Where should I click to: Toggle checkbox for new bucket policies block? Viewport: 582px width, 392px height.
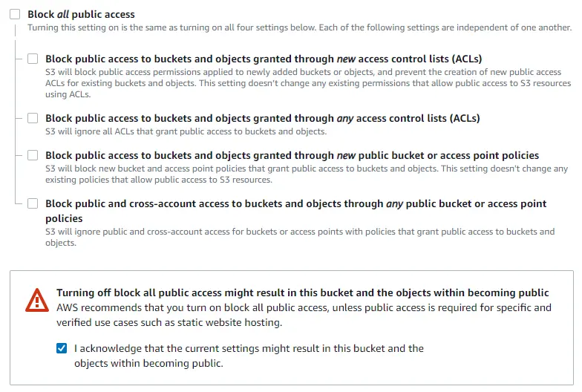pos(33,155)
